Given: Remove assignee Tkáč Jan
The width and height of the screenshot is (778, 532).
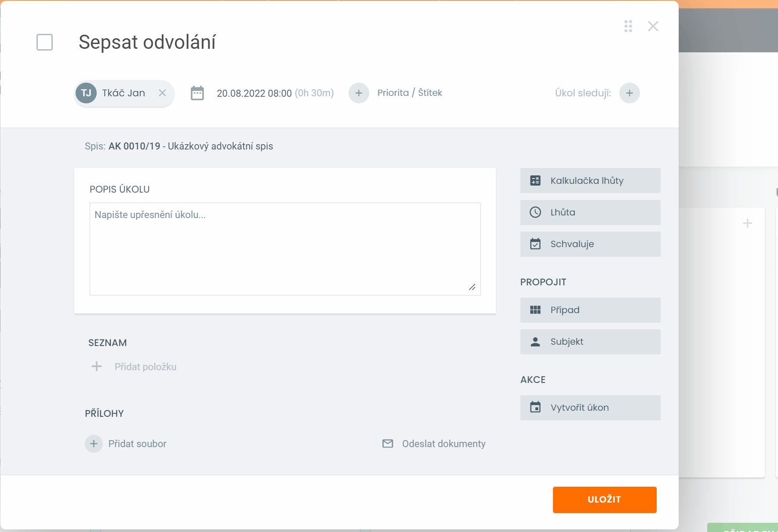Looking at the screenshot, I should (162, 93).
